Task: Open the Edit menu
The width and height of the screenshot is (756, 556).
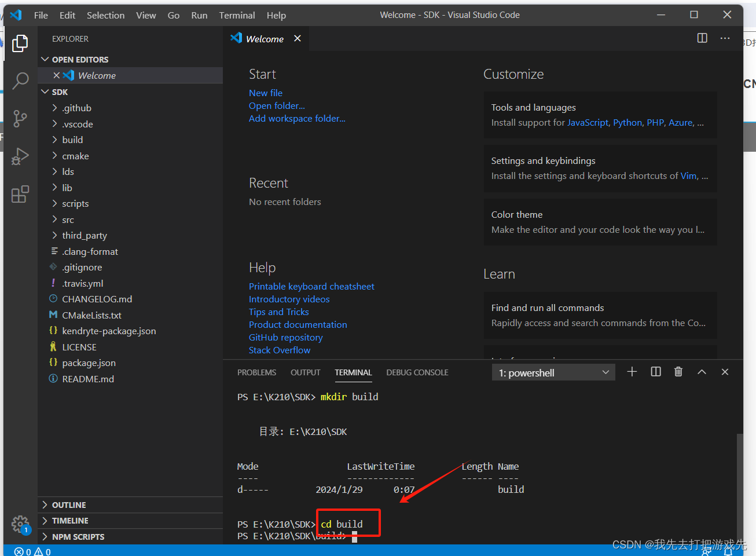Action: (x=68, y=15)
